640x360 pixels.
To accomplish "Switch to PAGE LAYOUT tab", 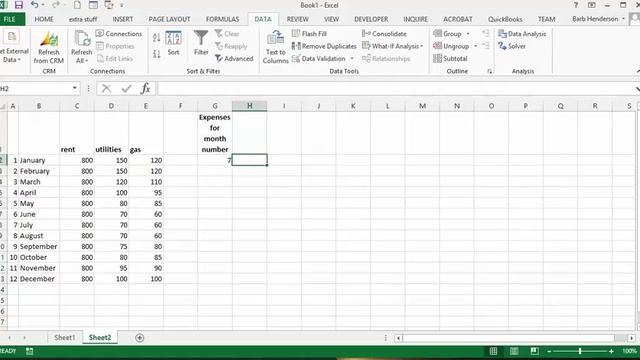I will 169,19.
